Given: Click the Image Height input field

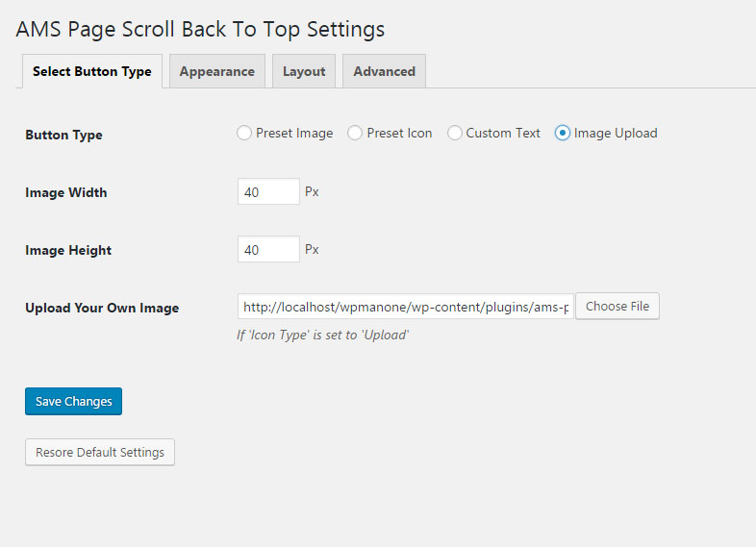Looking at the screenshot, I should pyautogui.click(x=268, y=249).
